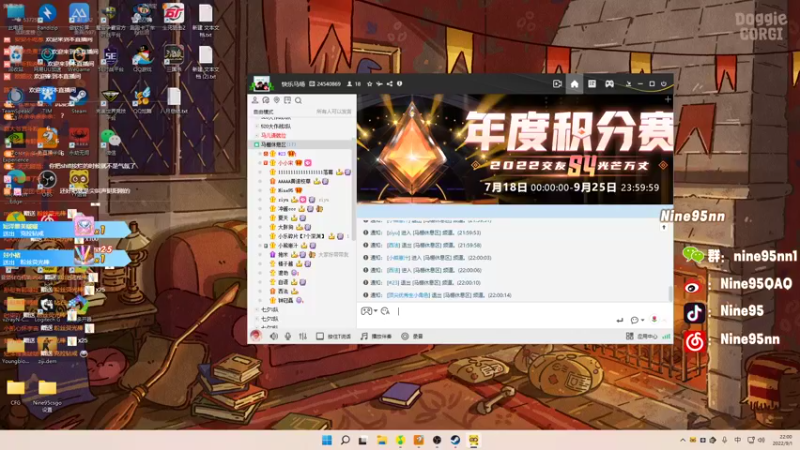This screenshot has height=450, width=800.
Task: Select user AAAAA黄道校草 in member list
Action: [294, 181]
